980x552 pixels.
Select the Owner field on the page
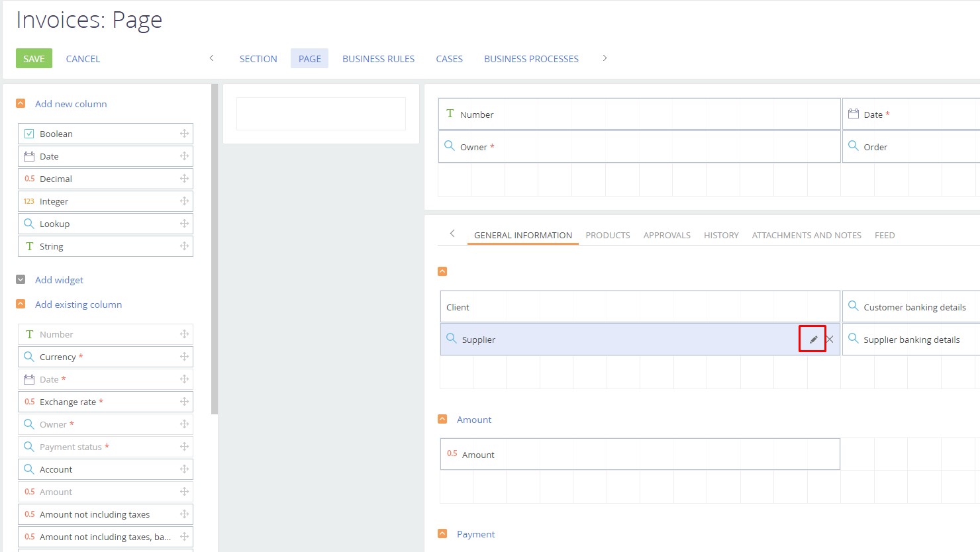[639, 146]
